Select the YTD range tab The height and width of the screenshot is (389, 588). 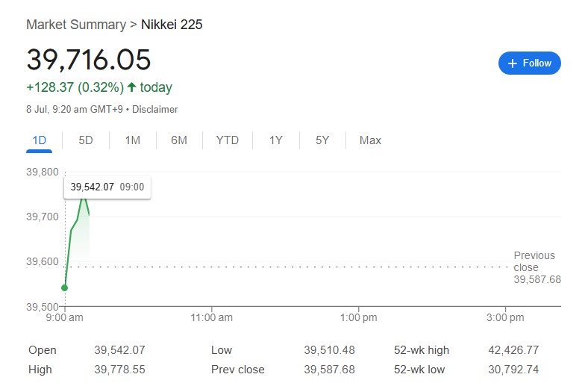(228, 140)
